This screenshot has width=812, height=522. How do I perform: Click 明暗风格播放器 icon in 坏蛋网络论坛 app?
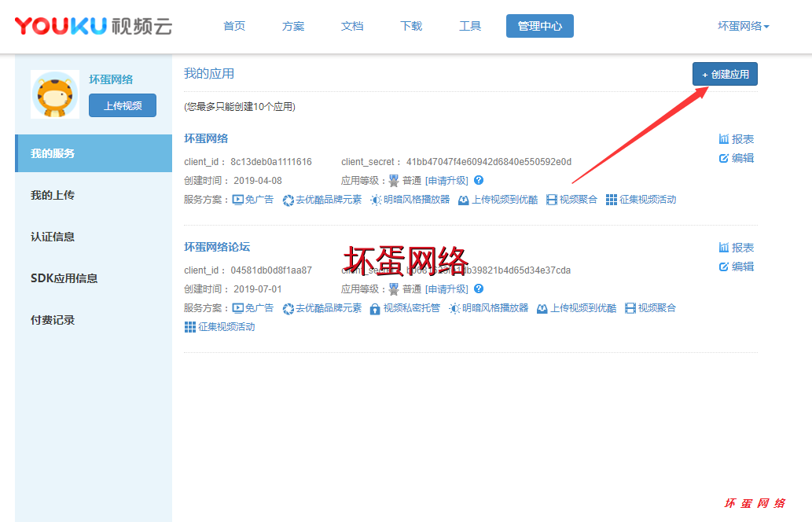pos(454,309)
